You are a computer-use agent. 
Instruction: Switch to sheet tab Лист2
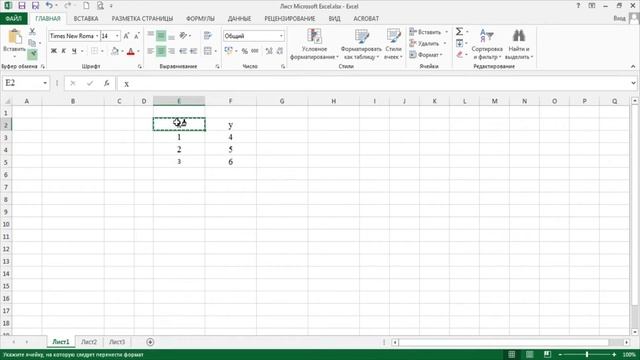89,342
